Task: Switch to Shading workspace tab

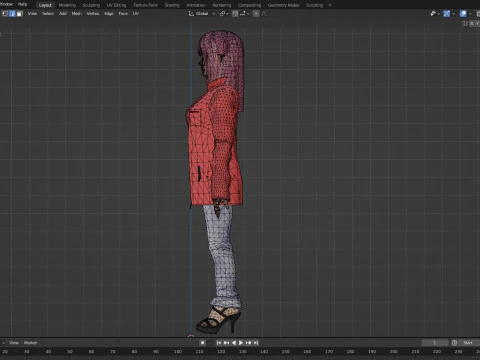Action: [172, 5]
